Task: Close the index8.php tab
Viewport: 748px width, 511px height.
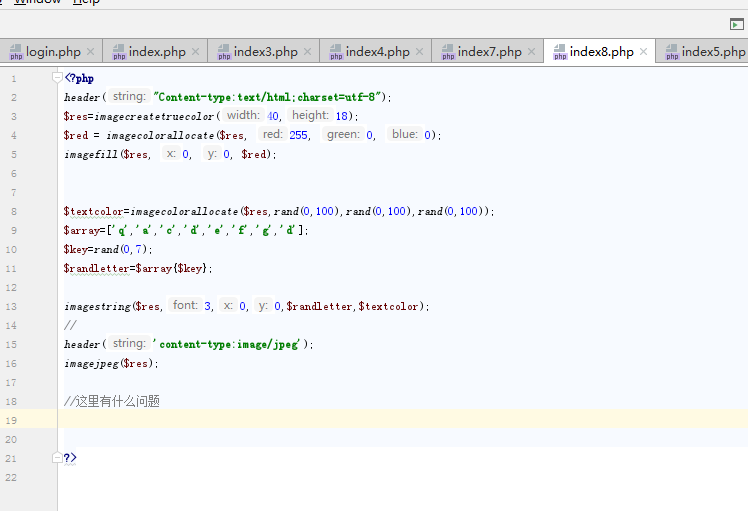Action: click(644, 52)
